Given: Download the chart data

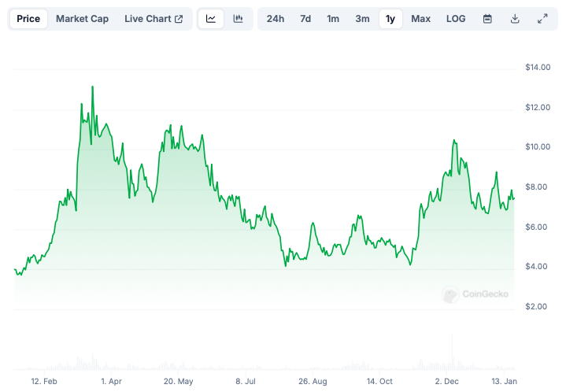Looking at the screenshot, I should pos(515,19).
